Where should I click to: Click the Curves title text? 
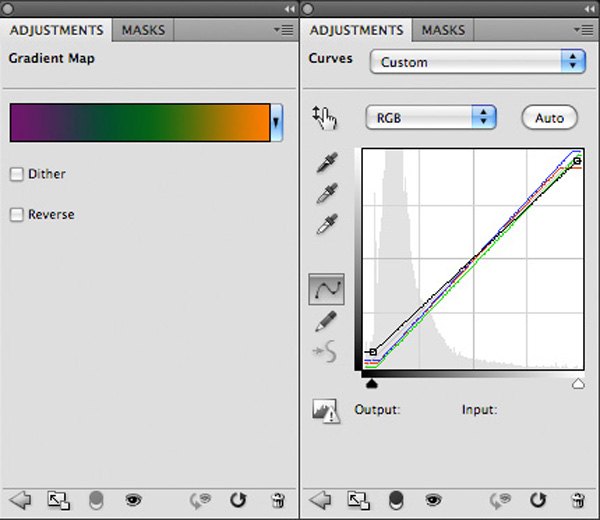tap(330, 58)
